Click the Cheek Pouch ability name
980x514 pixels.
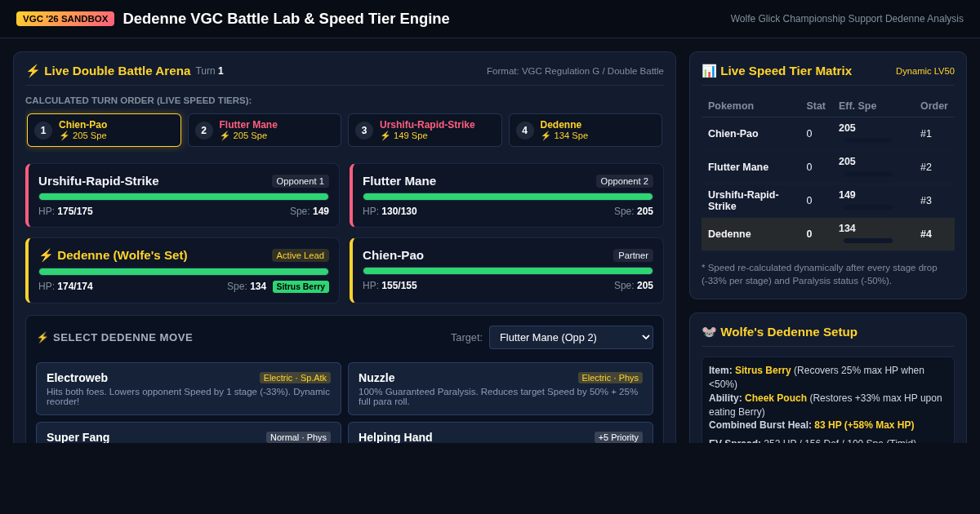click(776, 398)
